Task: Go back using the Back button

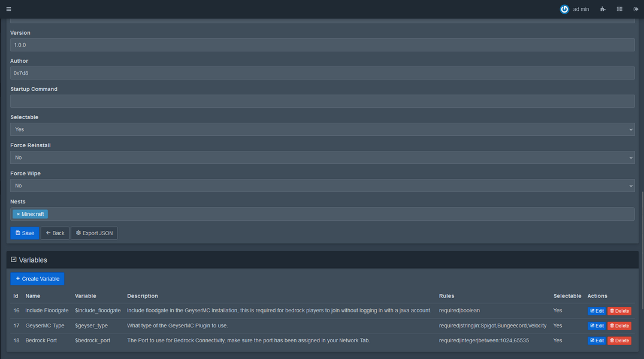Action: 55,233
